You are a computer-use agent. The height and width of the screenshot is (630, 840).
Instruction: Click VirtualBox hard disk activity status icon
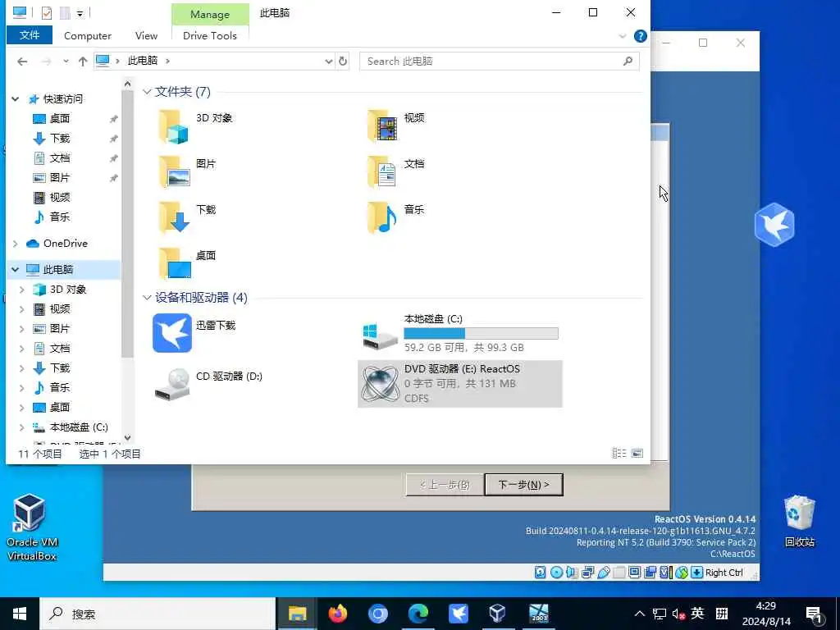coord(540,572)
